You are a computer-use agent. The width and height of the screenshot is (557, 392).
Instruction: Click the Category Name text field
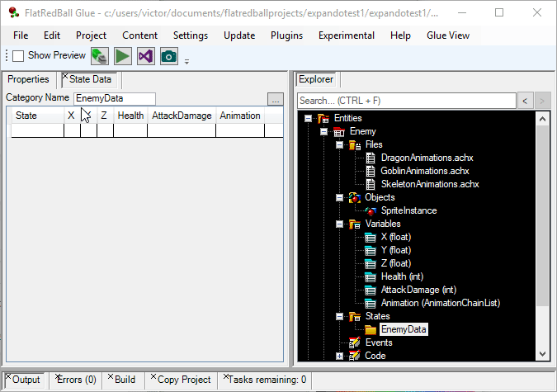pyautogui.click(x=115, y=98)
